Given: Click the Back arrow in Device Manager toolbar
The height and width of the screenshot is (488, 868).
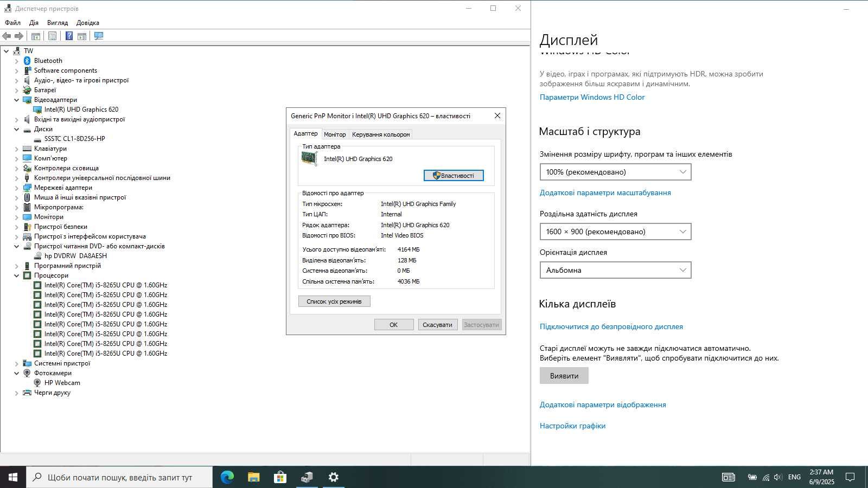Looking at the screenshot, I should pos(7,36).
